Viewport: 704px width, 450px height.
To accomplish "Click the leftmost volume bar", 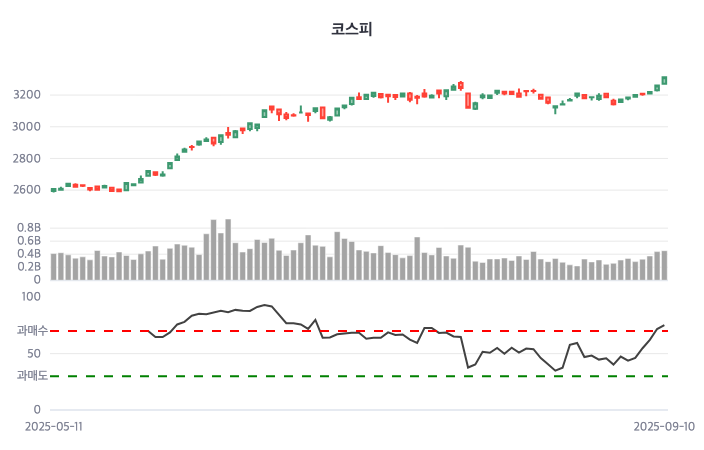I will click(x=54, y=267).
